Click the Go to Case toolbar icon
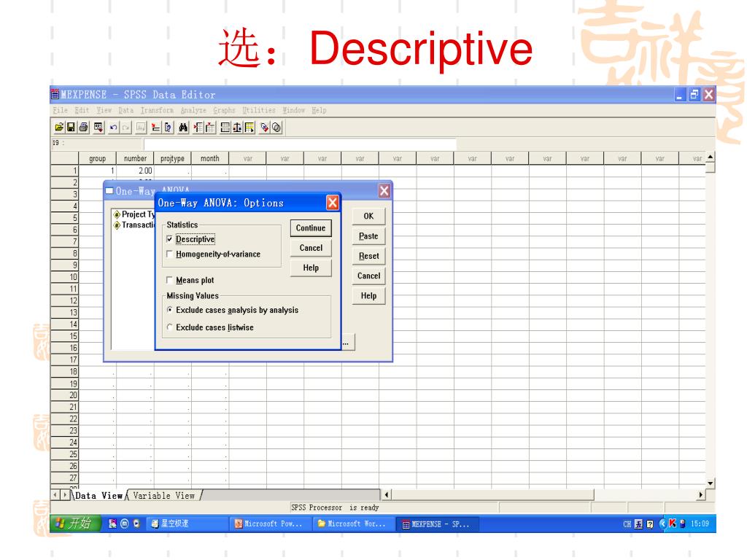Screen dimensions: 747x560 (155, 128)
